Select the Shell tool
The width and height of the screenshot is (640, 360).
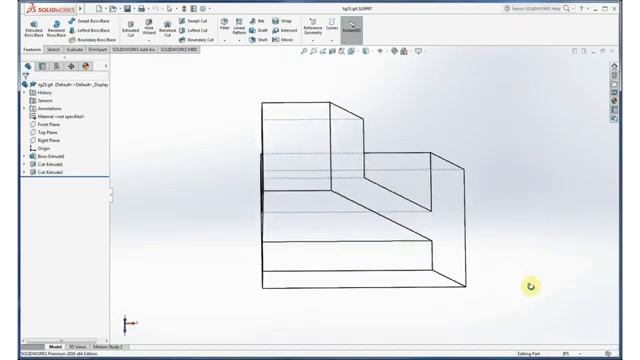coord(258,40)
